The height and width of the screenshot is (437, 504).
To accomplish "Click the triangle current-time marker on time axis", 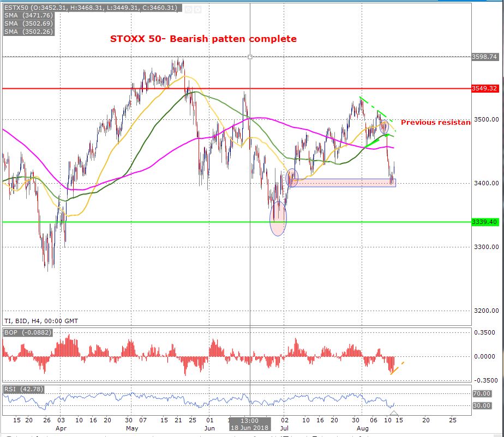I will click(x=394, y=413).
